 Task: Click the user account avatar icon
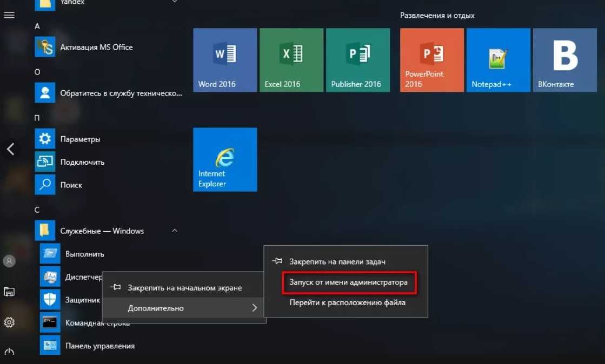pyautogui.click(x=9, y=261)
